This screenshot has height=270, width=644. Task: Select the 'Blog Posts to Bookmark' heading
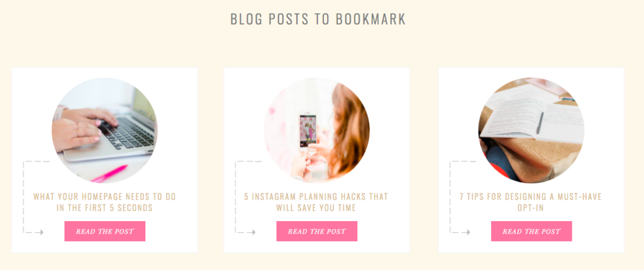pos(318,19)
